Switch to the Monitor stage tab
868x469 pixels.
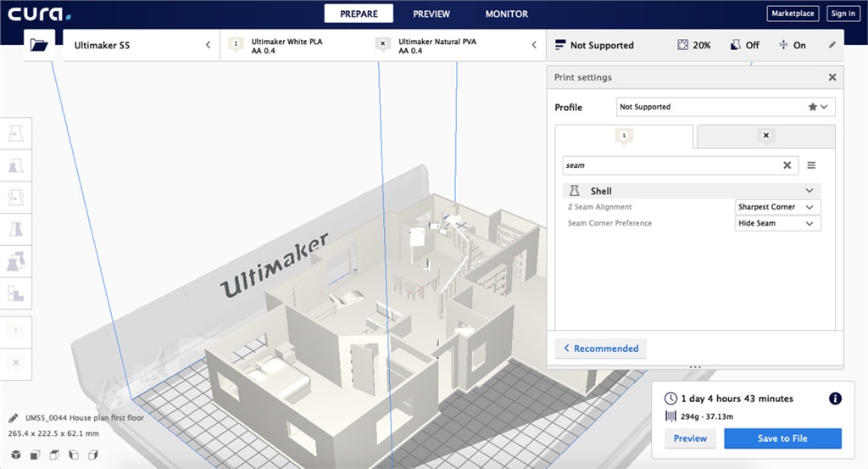point(506,14)
